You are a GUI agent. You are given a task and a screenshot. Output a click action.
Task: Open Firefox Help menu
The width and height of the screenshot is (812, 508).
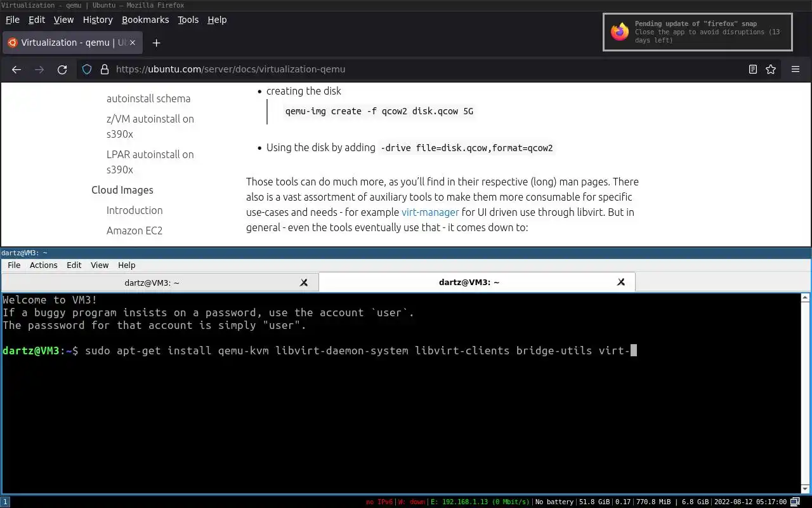(x=217, y=20)
